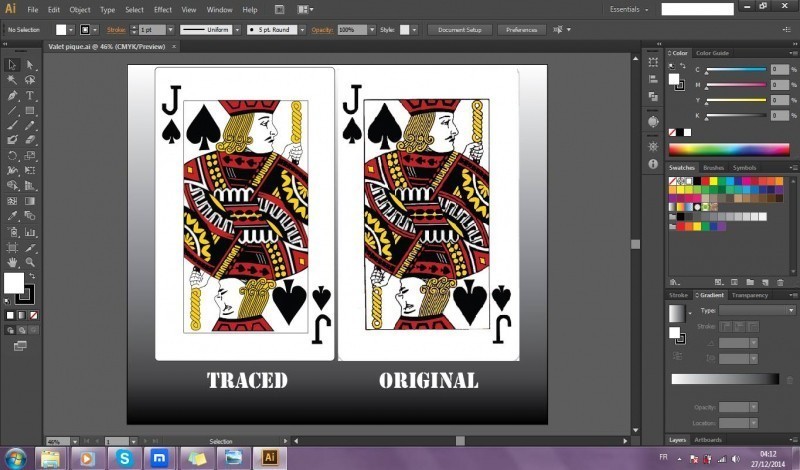Click the Preferences button
800x470 pixels.
pyautogui.click(x=521, y=30)
